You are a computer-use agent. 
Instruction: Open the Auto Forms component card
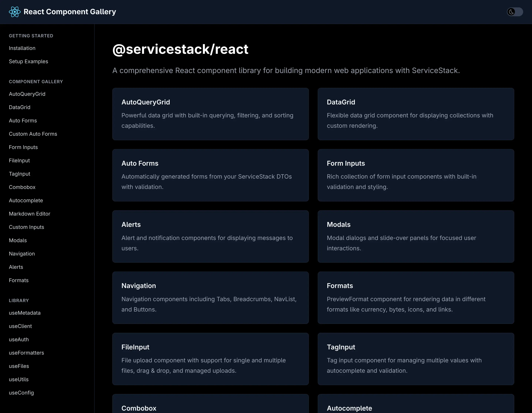[210, 175]
